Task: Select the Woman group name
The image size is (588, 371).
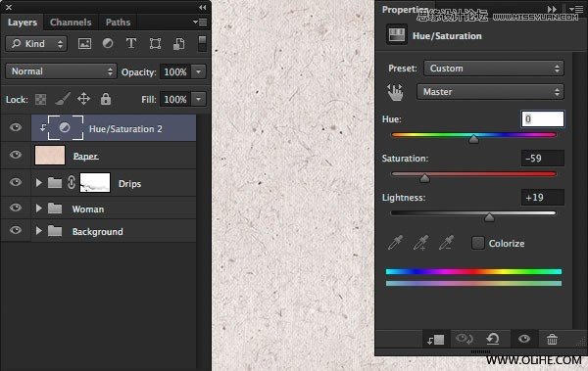Action: (88, 209)
